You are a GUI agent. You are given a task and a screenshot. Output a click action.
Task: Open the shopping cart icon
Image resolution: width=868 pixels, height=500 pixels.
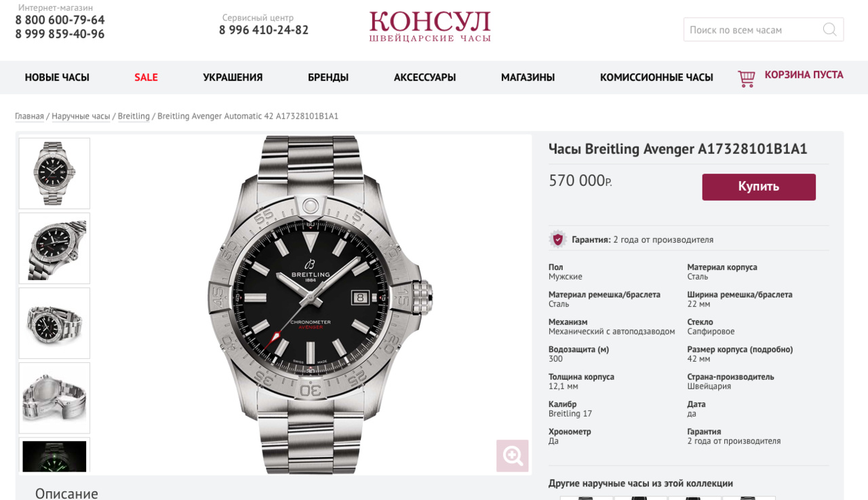tap(747, 79)
